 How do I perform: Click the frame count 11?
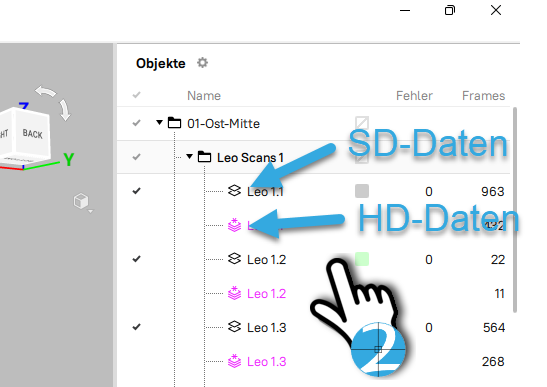pyautogui.click(x=500, y=294)
